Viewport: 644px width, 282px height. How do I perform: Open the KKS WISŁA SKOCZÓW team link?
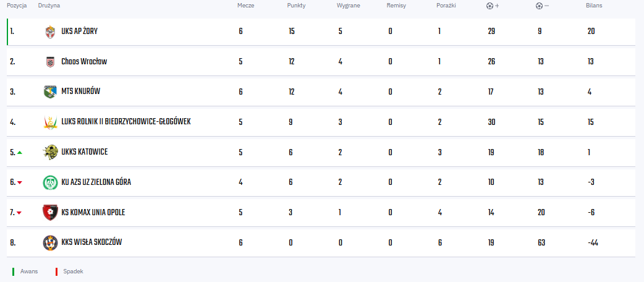[91, 242]
